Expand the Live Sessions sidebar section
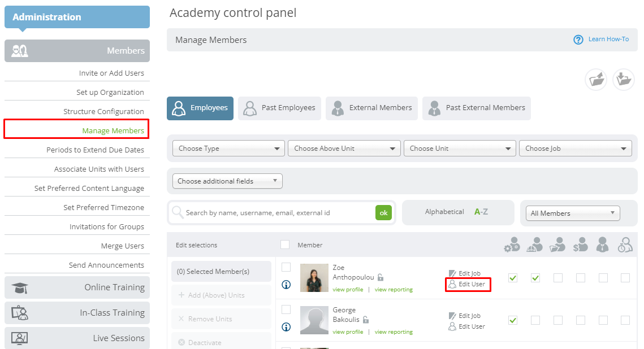This screenshot has width=644, height=349. (x=77, y=338)
